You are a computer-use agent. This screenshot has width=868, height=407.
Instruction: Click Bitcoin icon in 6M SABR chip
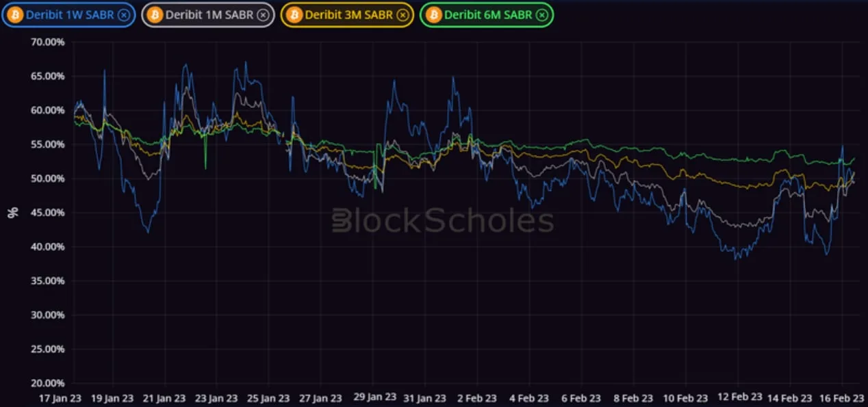point(434,15)
